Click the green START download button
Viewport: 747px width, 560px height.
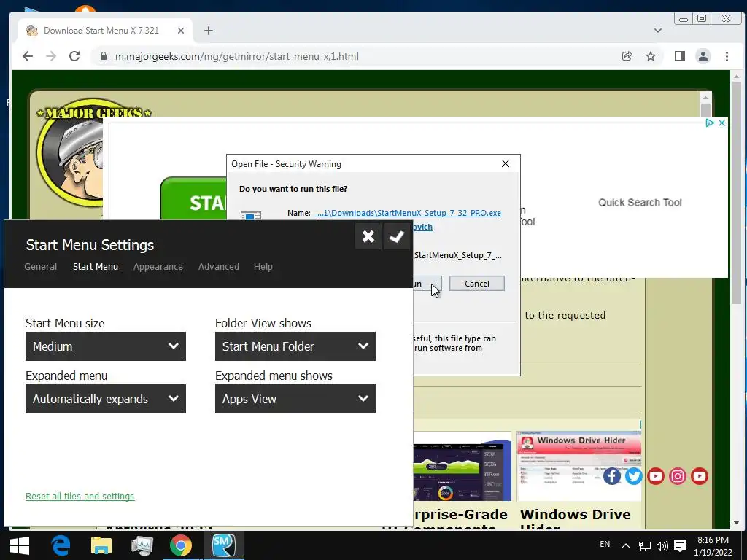click(x=194, y=198)
